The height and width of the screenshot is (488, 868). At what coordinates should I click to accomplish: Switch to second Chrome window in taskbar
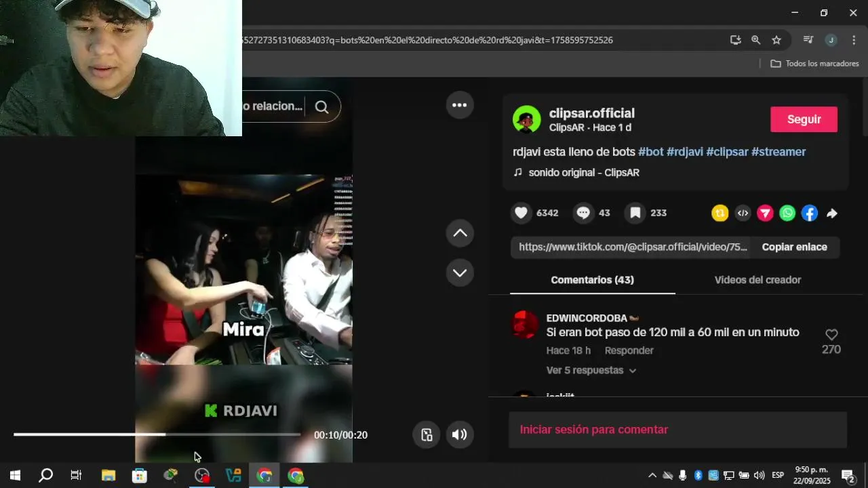pyautogui.click(x=296, y=475)
